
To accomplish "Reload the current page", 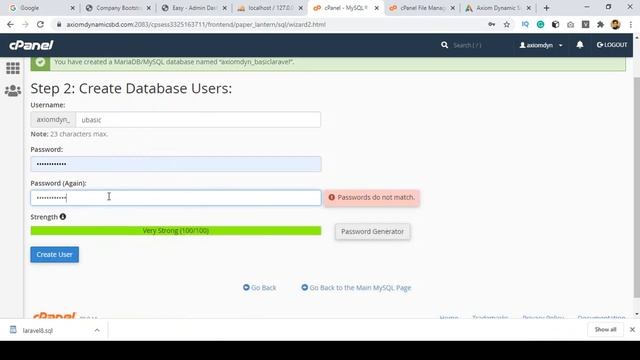I will [x=40, y=24].
